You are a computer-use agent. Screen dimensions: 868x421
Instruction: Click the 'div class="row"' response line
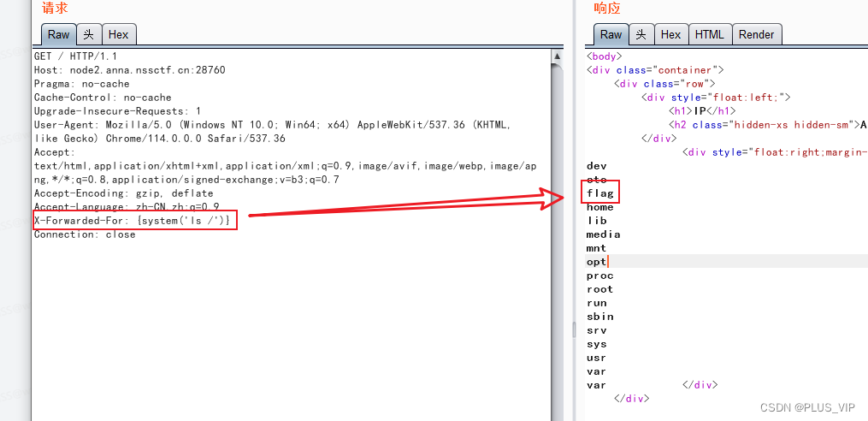tap(665, 84)
